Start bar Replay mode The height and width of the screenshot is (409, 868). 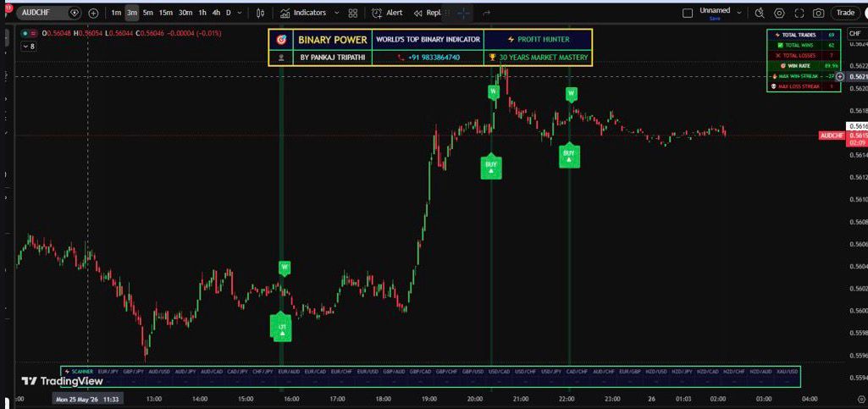428,13
